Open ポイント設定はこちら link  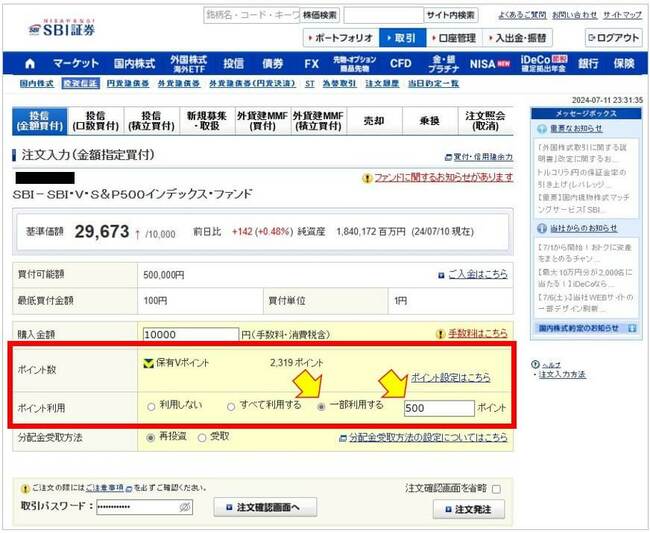[x=450, y=378]
